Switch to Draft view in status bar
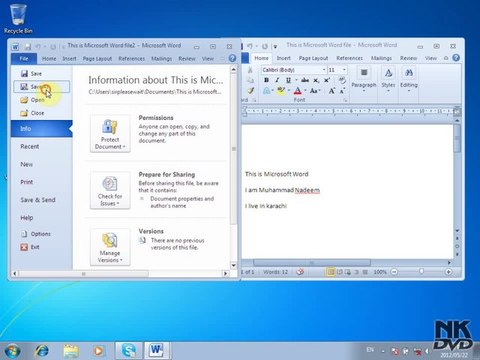The image size is (480, 360). [x=365, y=272]
